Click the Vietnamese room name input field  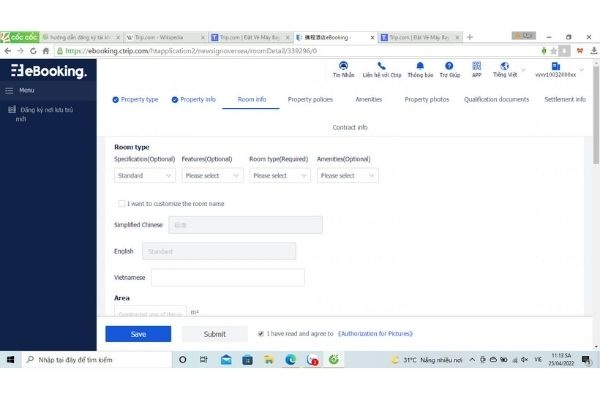(228, 278)
